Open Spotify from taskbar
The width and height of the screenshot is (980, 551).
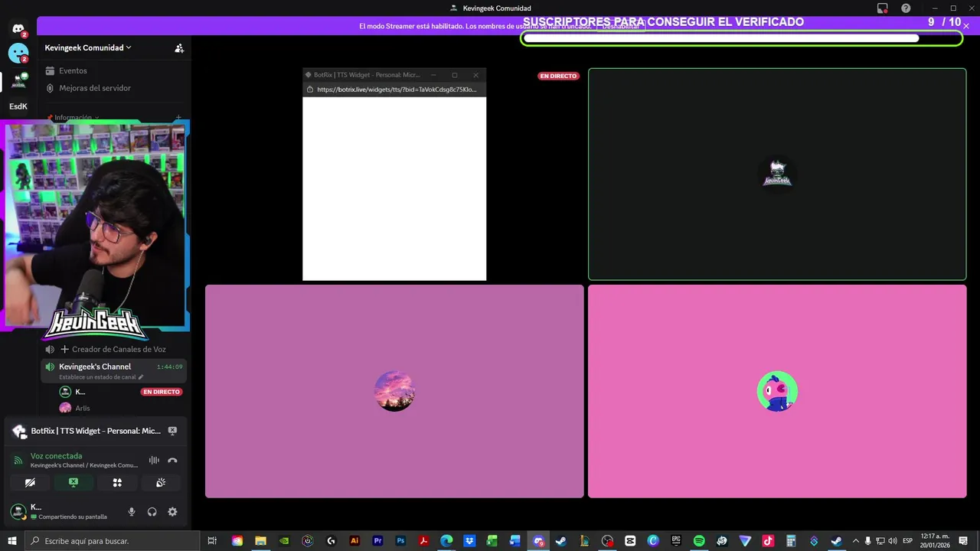pos(699,541)
